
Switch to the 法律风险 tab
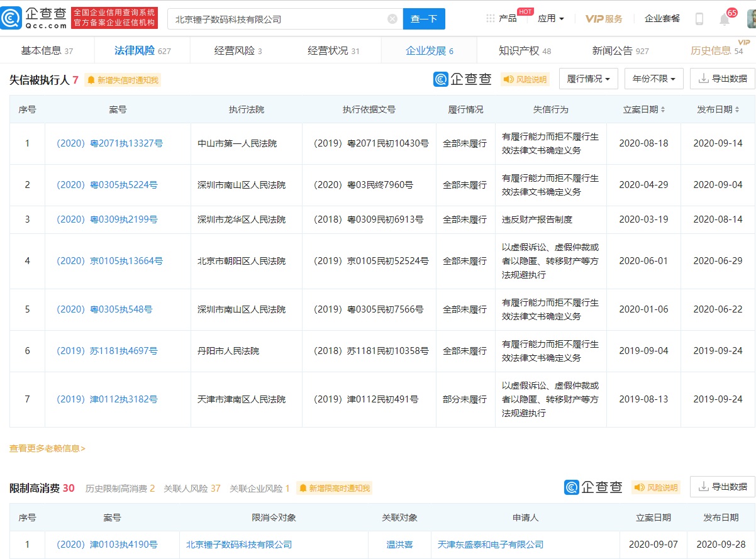click(134, 49)
